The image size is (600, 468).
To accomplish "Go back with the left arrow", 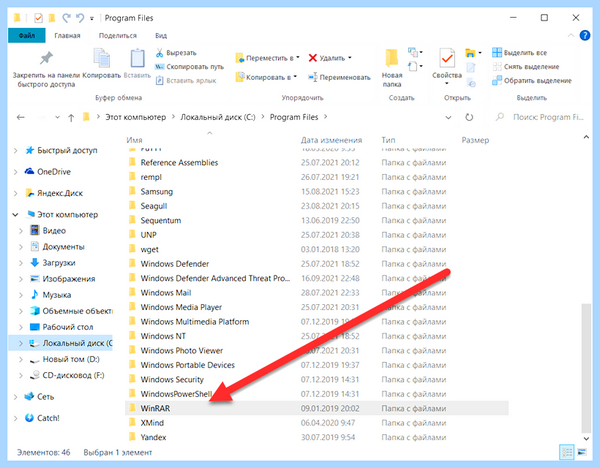I will tap(21, 117).
